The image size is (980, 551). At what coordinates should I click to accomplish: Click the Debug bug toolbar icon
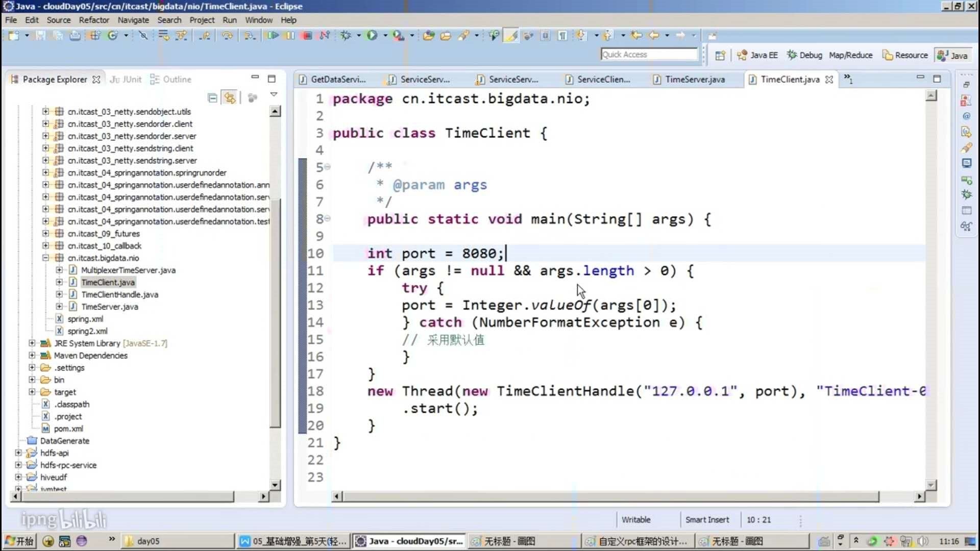coord(346,35)
